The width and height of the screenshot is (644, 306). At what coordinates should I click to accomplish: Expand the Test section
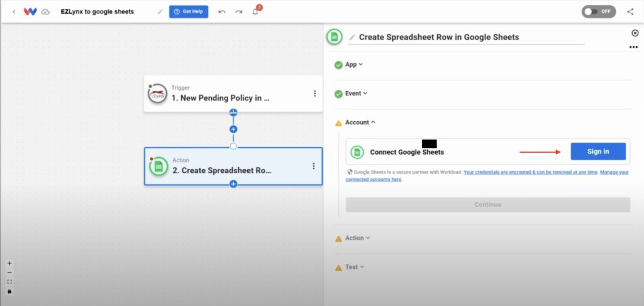[x=355, y=267]
